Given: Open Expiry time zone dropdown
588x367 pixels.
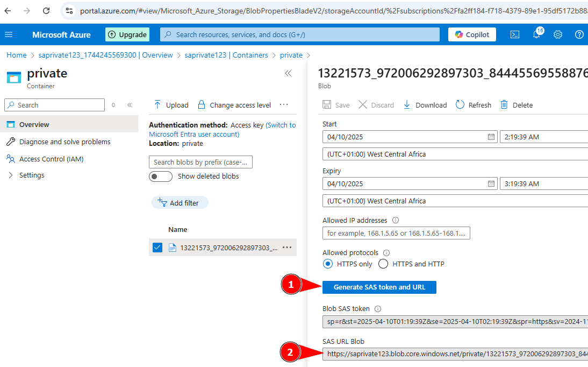Looking at the screenshot, I should (455, 201).
